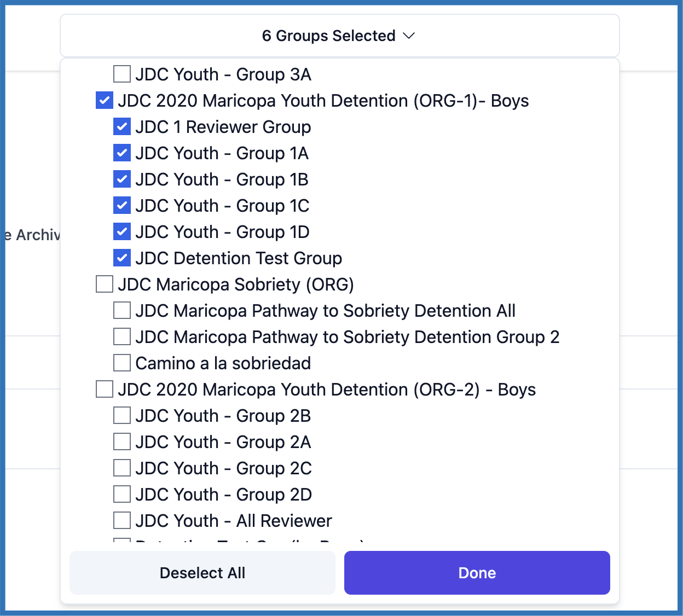Deselect JDC Detention Test Group
This screenshot has width=683, height=616.
pyautogui.click(x=122, y=258)
